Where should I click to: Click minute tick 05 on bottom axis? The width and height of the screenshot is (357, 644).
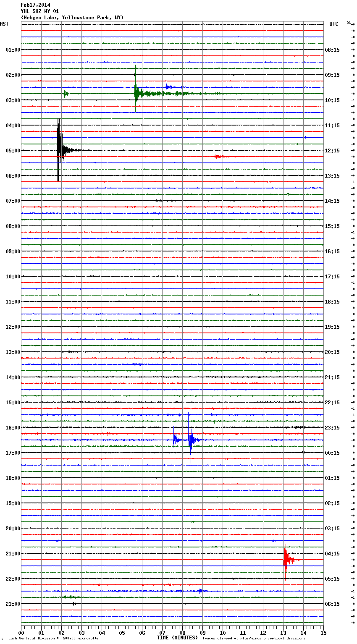click(x=122, y=633)
